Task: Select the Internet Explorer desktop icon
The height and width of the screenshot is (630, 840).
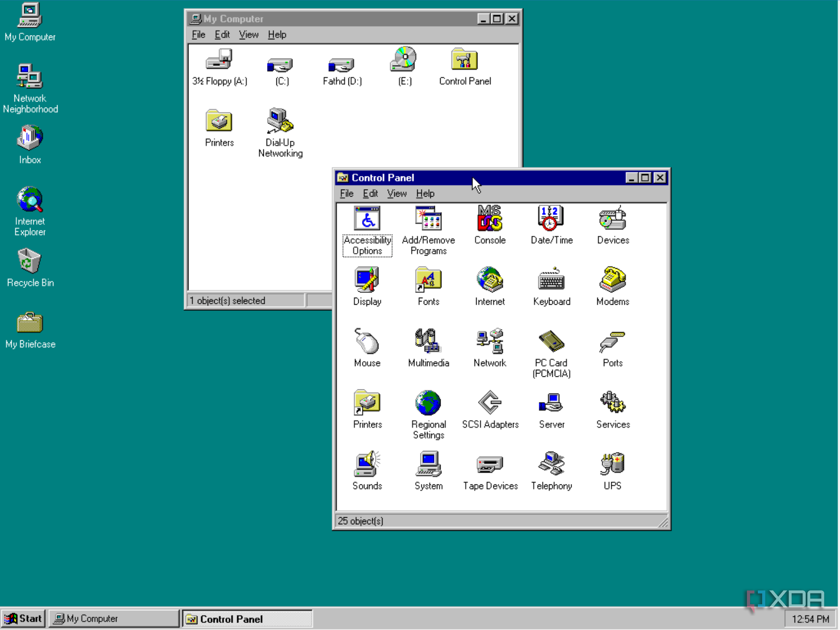Action: tap(30, 212)
